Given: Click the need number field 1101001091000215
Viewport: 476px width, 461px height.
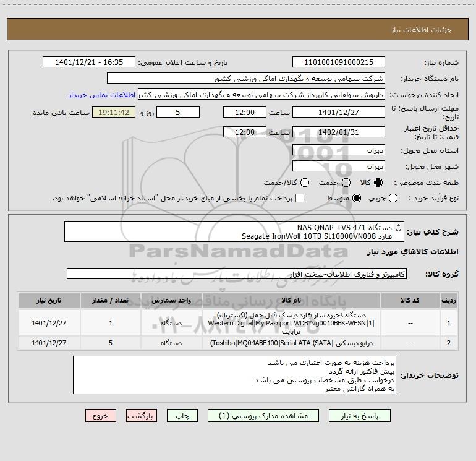Looking at the screenshot, I should pos(339,62).
